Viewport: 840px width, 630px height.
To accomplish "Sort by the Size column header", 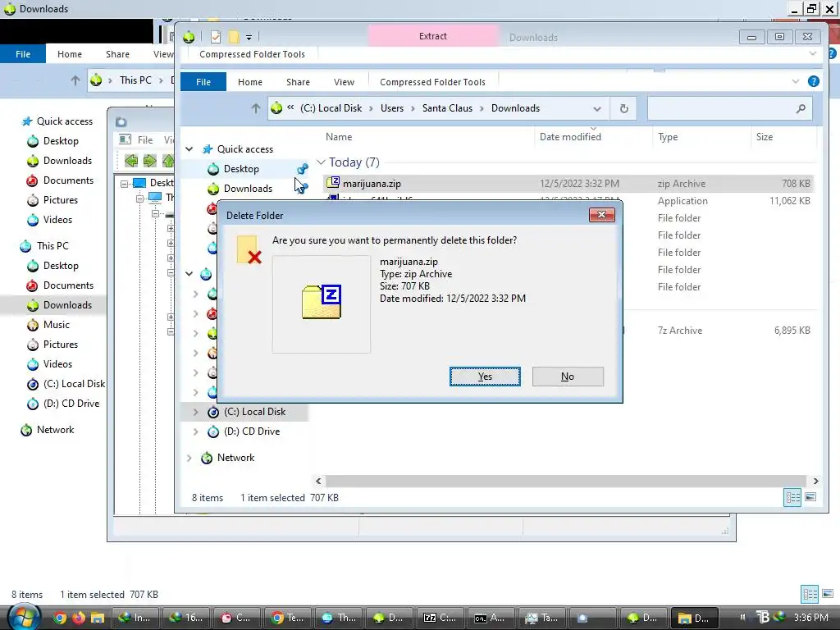I will coord(764,137).
